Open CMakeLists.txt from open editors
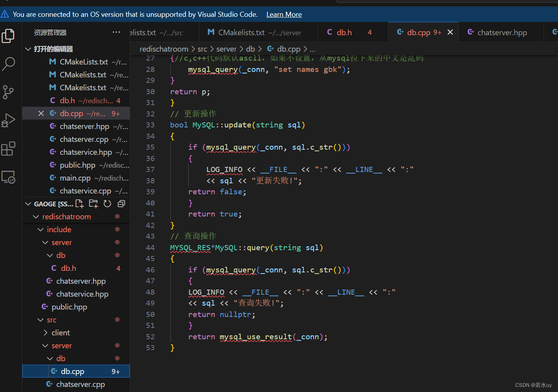Image resolution: width=558 pixels, height=392 pixels. (76, 62)
